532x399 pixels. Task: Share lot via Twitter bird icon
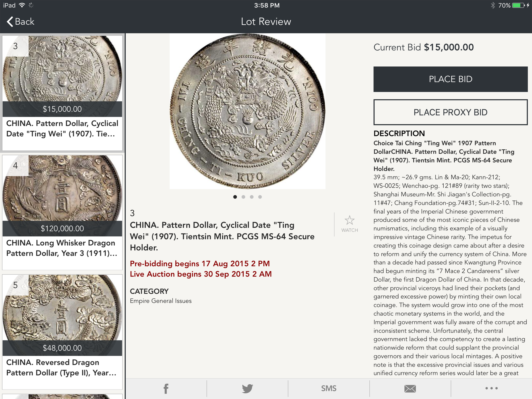pyautogui.click(x=247, y=388)
